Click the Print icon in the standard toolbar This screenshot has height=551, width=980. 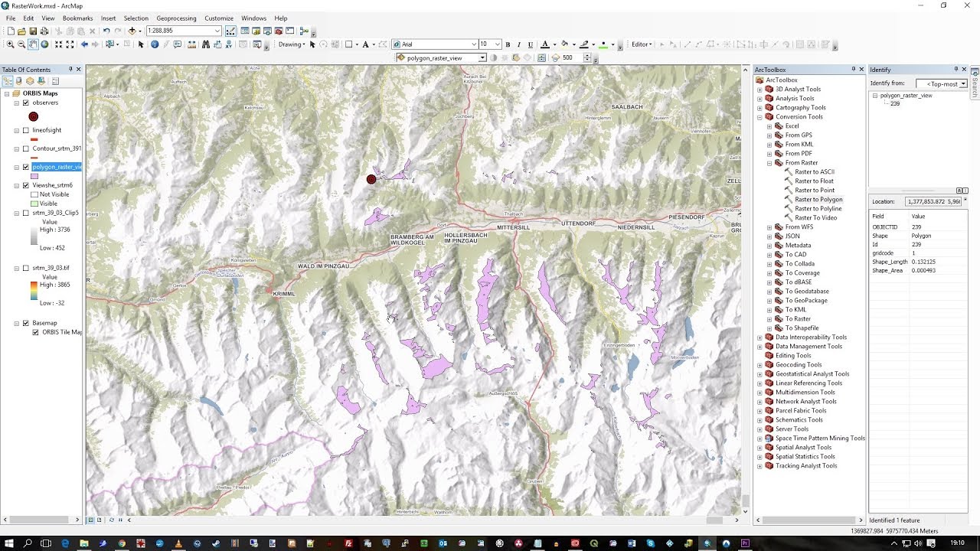44,31
